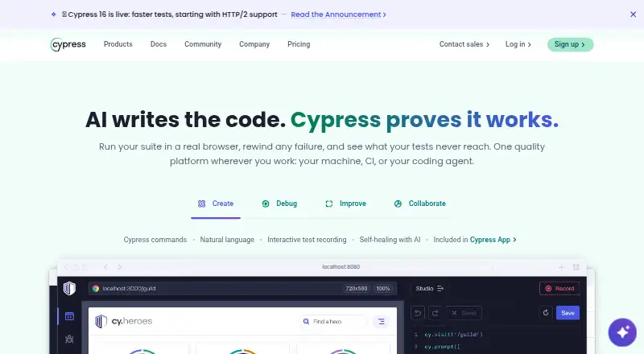
Task: Dismiss the announcement banner
Action: pyautogui.click(x=633, y=14)
